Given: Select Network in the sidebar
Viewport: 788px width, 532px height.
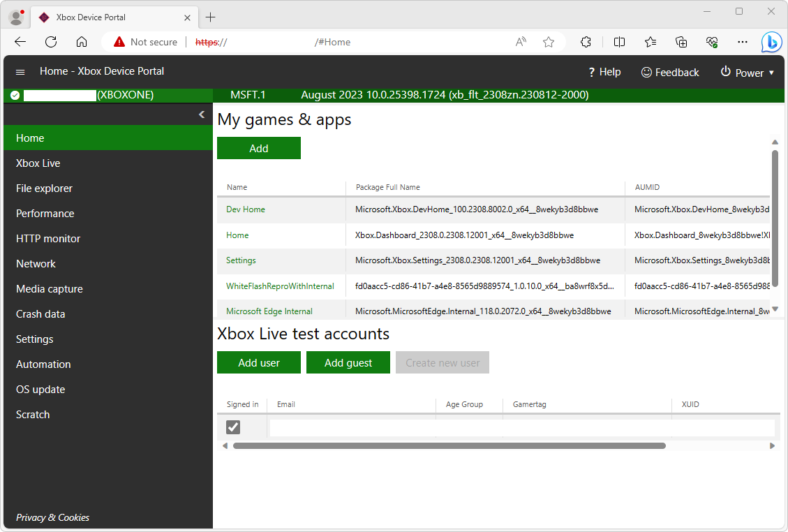Looking at the screenshot, I should coord(36,263).
